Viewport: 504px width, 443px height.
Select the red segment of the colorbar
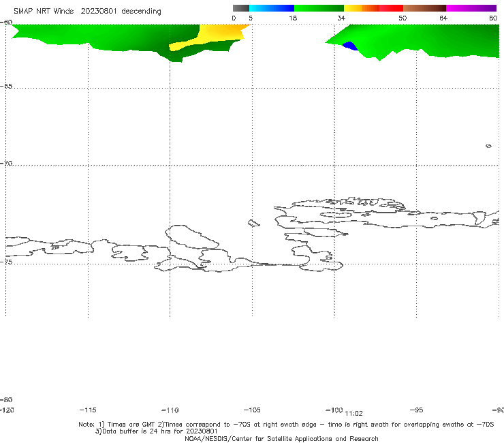[x=391, y=8]
